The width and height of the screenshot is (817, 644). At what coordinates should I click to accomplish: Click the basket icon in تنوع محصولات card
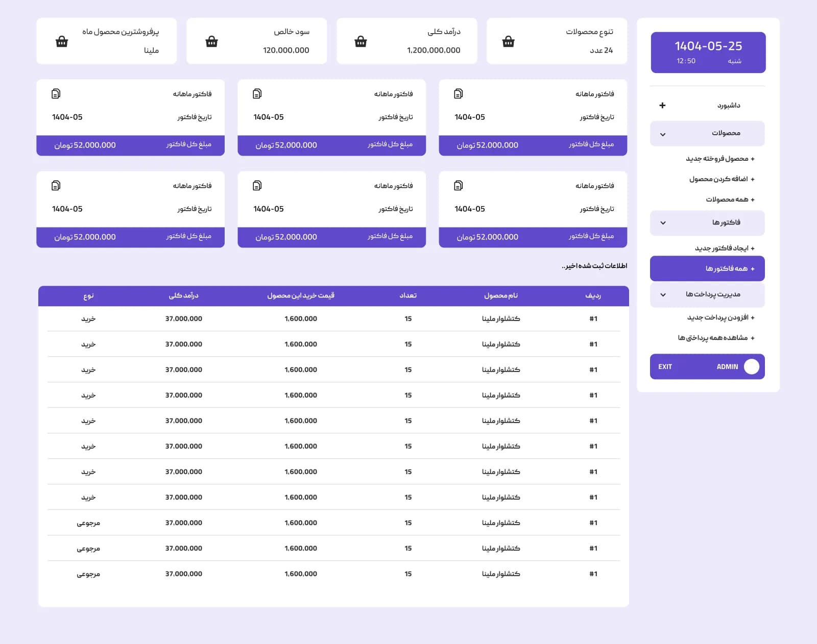coord(508,41)
